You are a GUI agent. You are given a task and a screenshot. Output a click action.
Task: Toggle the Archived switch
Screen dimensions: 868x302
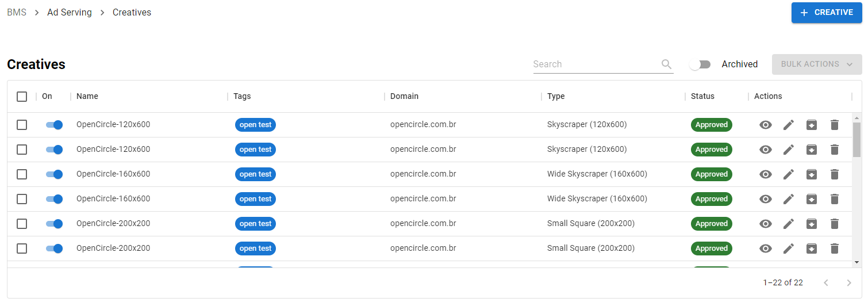700,64
